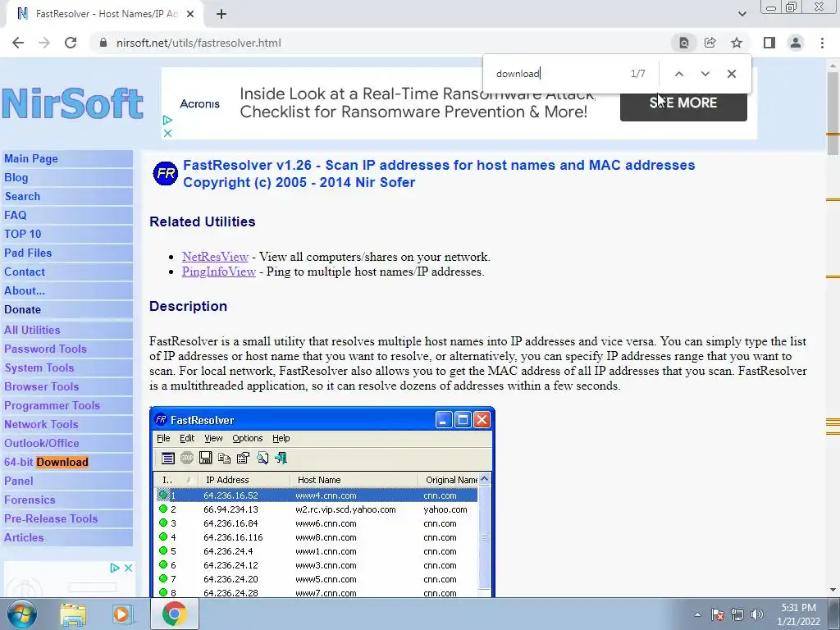Image resolution: width=840 pixels, height=630 pixels.
Task: Close the FastResolver browser tab
Action: tap(190, 14)
